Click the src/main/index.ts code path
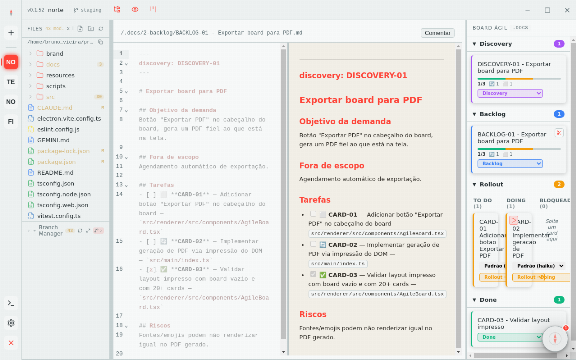This screenshot has height=360, width=576. pyautogui.click(x=338, y=263)
